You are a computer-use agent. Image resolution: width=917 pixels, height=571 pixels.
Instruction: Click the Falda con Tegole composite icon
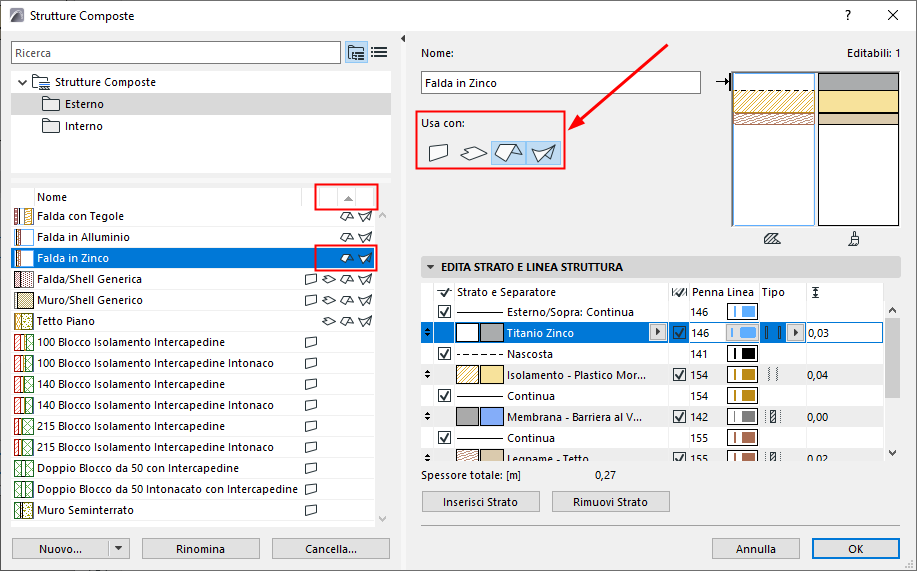tap(23, 216)
